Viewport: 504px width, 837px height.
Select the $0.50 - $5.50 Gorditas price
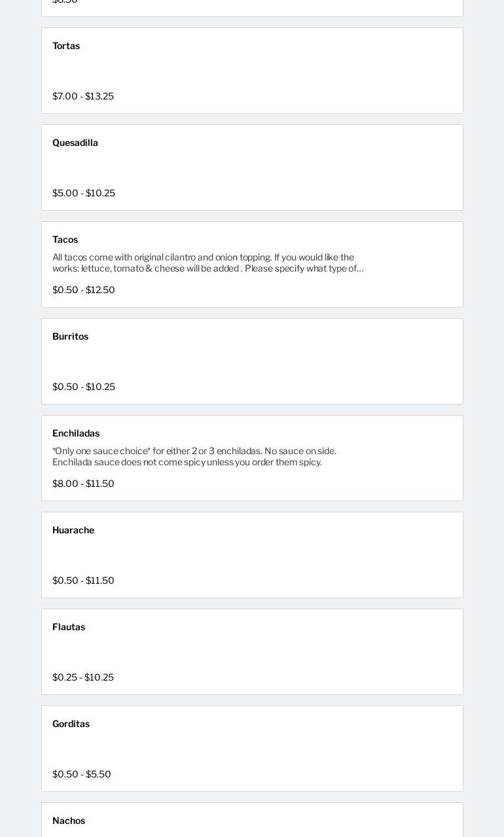coord(82,774)
